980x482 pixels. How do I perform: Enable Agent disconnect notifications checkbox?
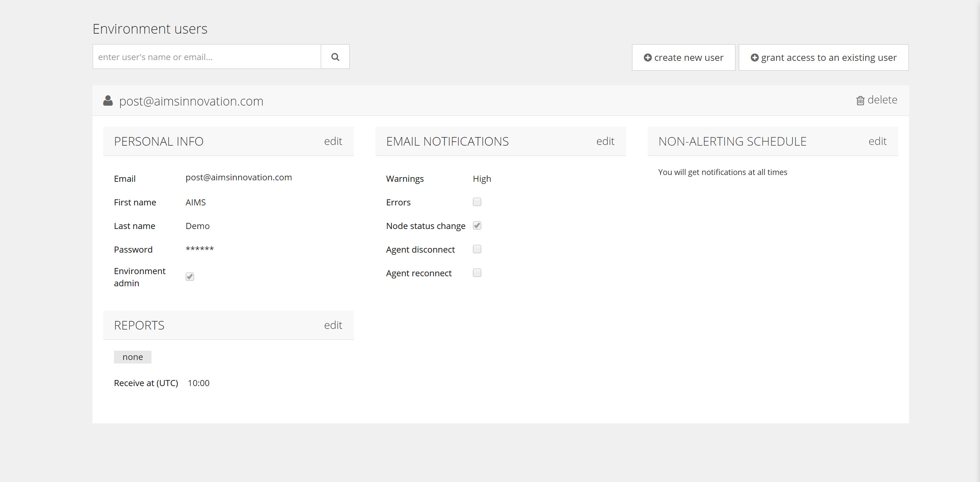point(477,249)
